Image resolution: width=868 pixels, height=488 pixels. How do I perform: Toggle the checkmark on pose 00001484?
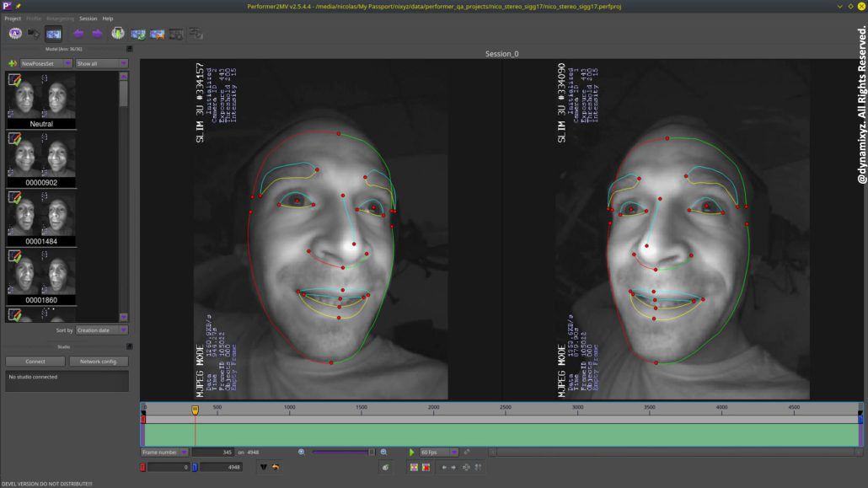pos(14,197)
